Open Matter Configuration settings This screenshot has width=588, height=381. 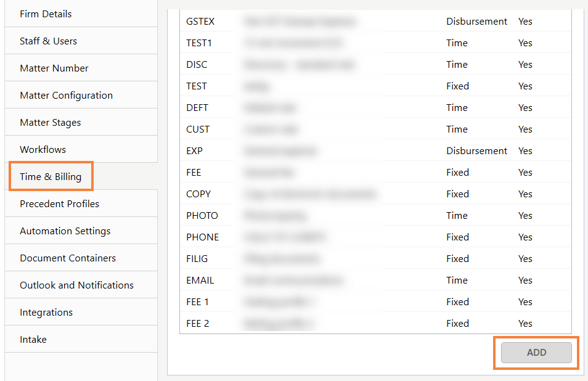click(x=66, y=95)
